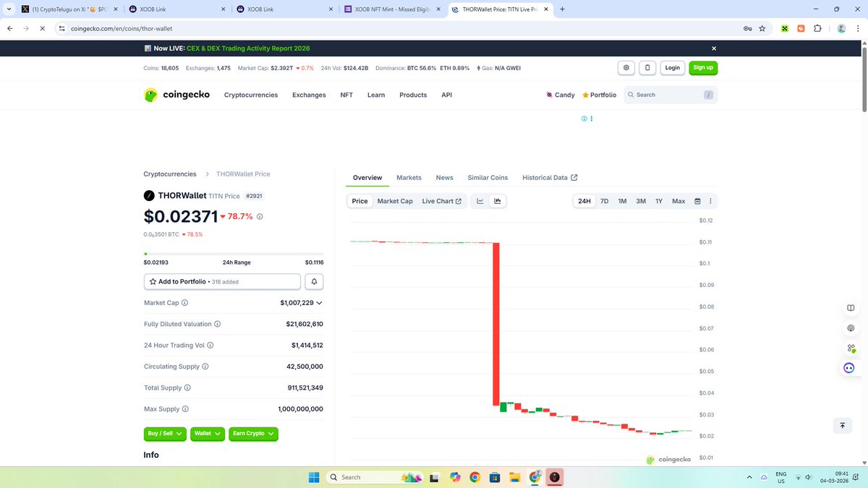Click the Login button

[673, 68]
